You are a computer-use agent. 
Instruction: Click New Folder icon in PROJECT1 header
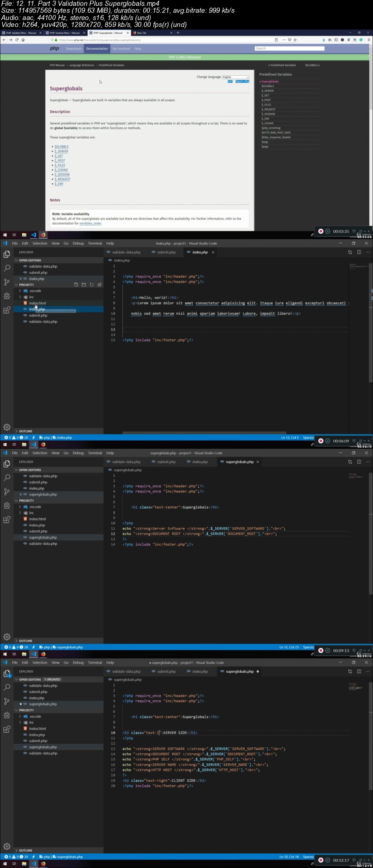pyautogui.click(x=83, y=285)
